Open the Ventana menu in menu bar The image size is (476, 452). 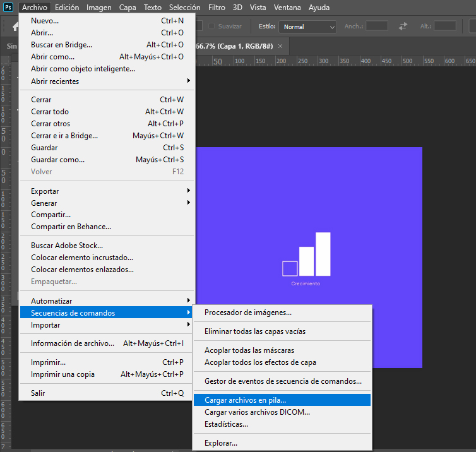pyautogui.click(x=287, y=8)
